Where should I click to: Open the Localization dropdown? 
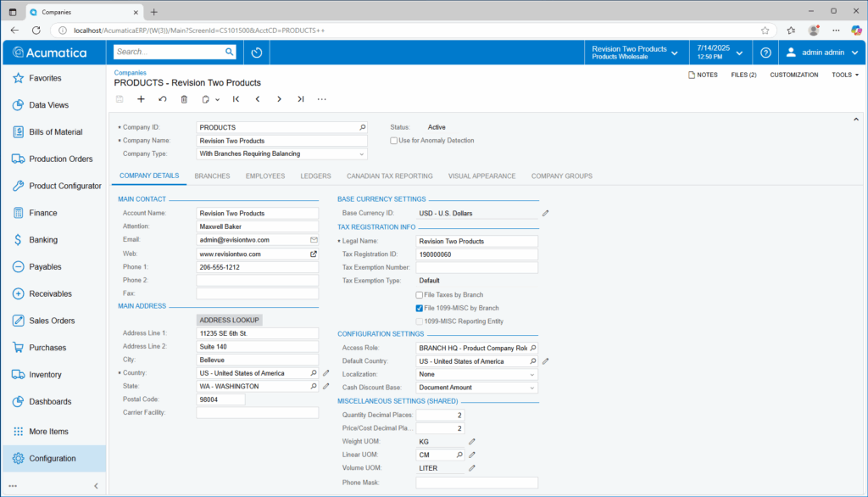pyautogui.click(x=532, y=375)
